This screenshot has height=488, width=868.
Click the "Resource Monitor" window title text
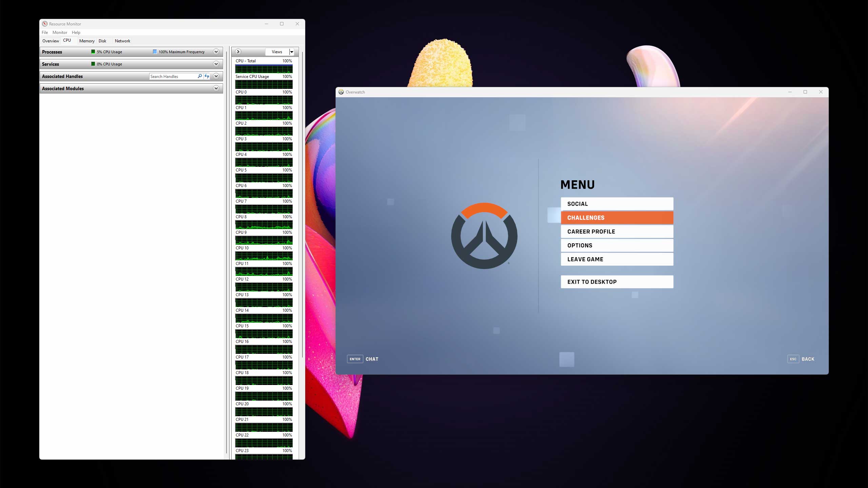[65, 24]
